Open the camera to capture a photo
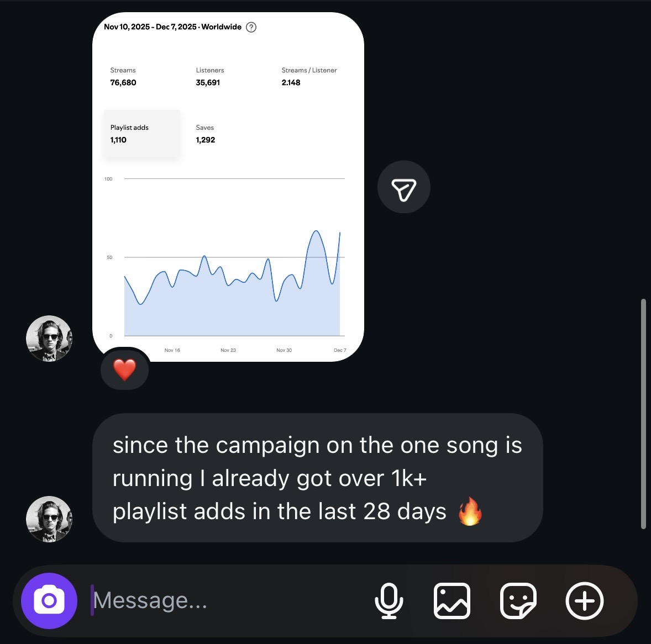This screenshot has height=644, width=651. tap(49, 600)
